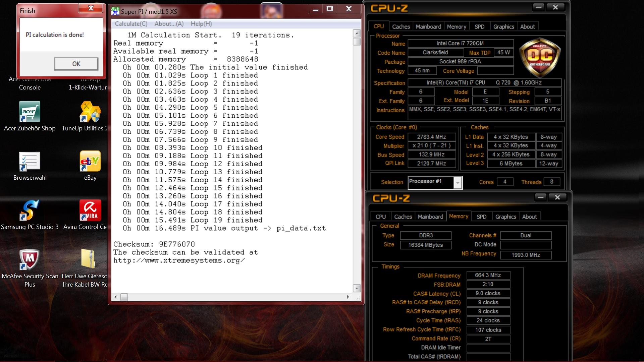
Task: Switch to Memory tab in upper CPU-Z
Action: point(457,26)
